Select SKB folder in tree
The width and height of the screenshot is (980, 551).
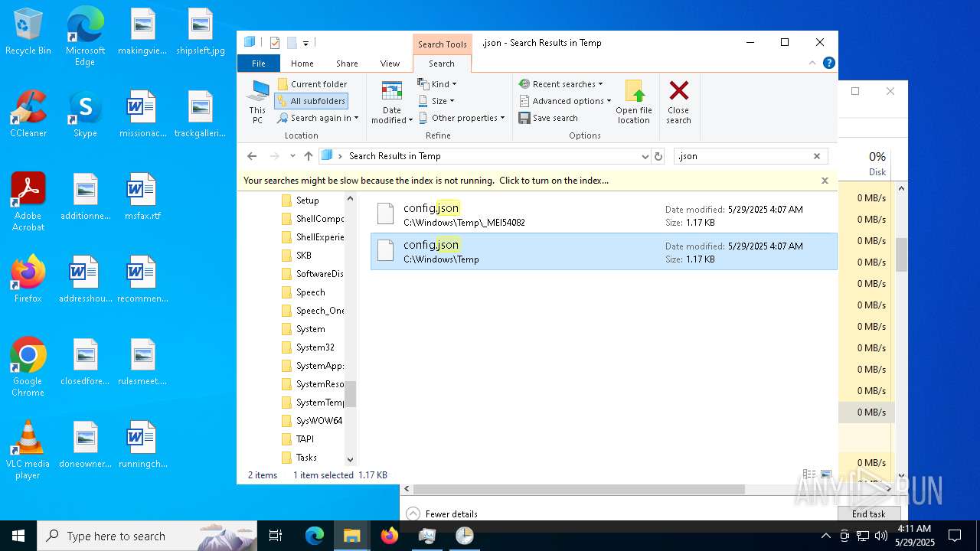pos(303,256)
